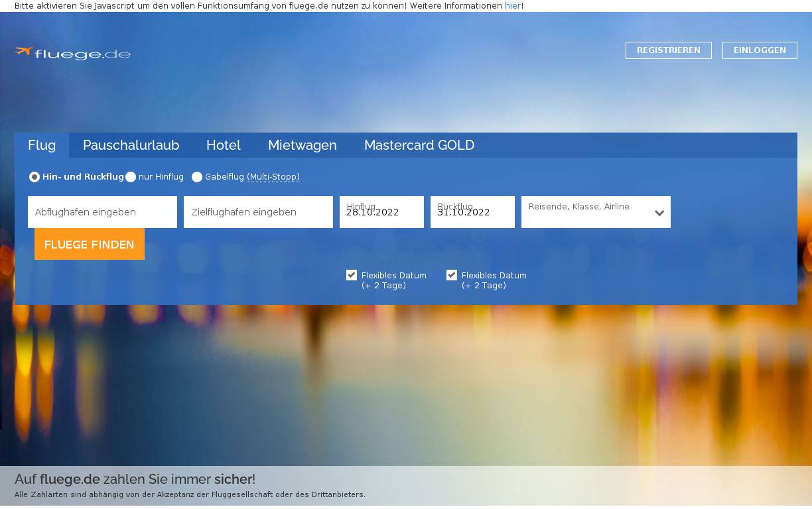Click the REGISTRIEREN button

click(x=668, y=50)
